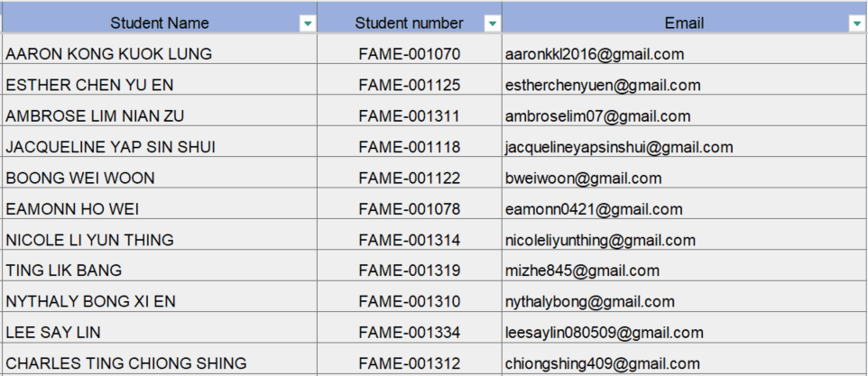Click the Student number column header

[409, 23]
